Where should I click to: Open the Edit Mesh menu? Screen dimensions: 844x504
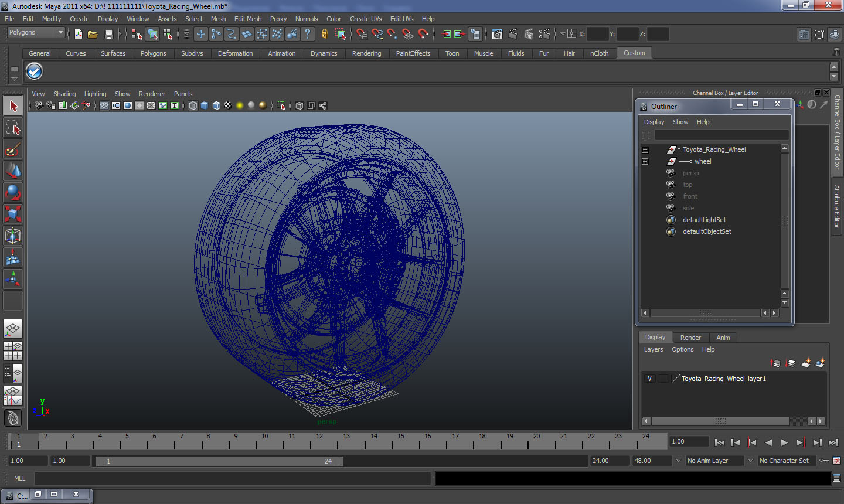(x=248, y=19)
